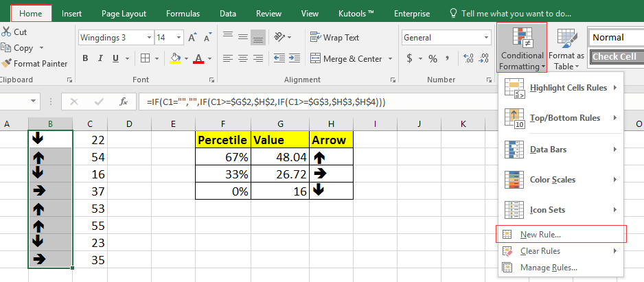The height and width of the screenshot is (282, 644).
Task: Open the font name dropdown
Action: [149, 38]
